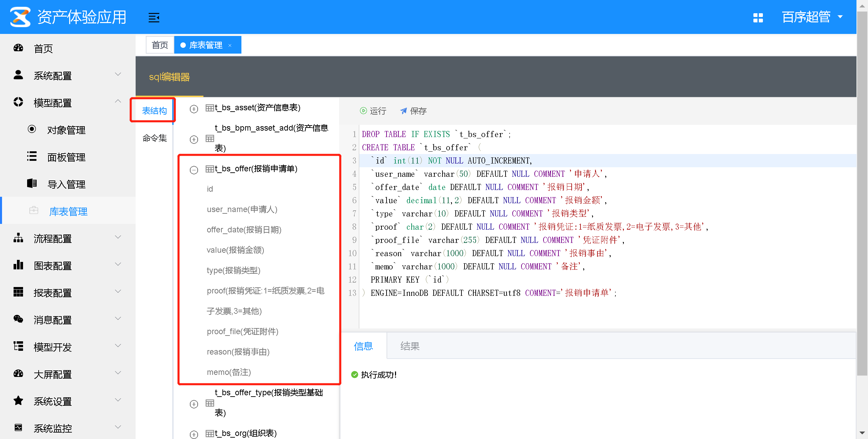The width and height of the screenshot is (868, 439).
Task: Select the 表结构 side tab
Action: pyautogui.click(x=154, y=111)
